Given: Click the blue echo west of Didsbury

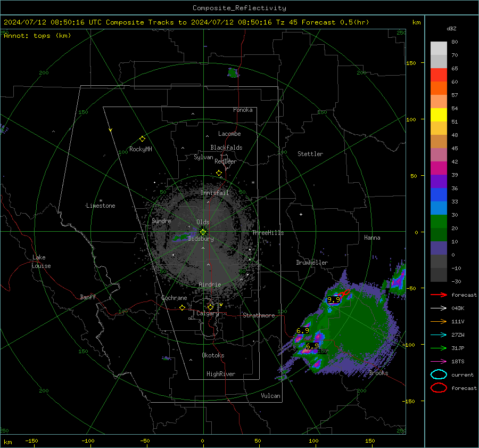Looking at the screenshot, I should pyautogui.click(x=185, y=237).
